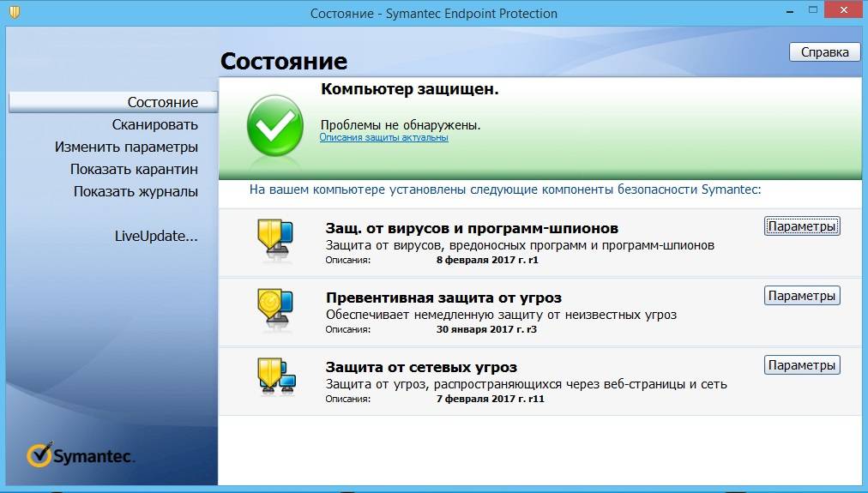Minimize the Symantec Endpoint Protection window
Viewport: 868px width, 493px height.
click(x=790, y=11)
